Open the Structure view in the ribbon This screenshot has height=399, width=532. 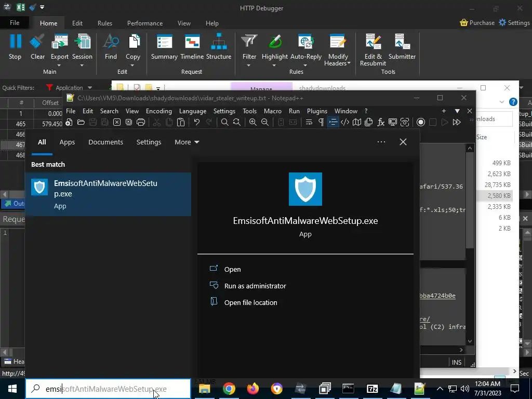(x=219, y=42)
